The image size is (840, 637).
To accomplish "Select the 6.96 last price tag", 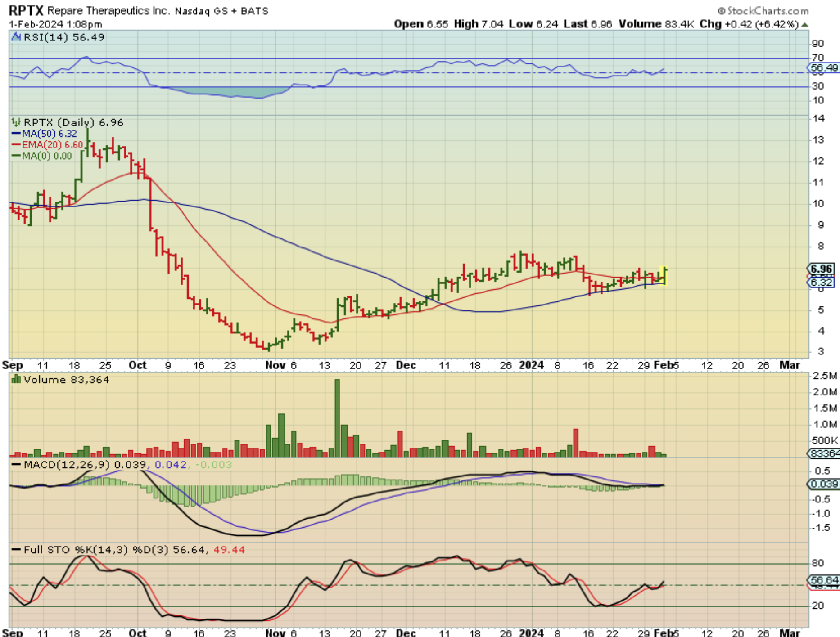I will coord(821,269).
